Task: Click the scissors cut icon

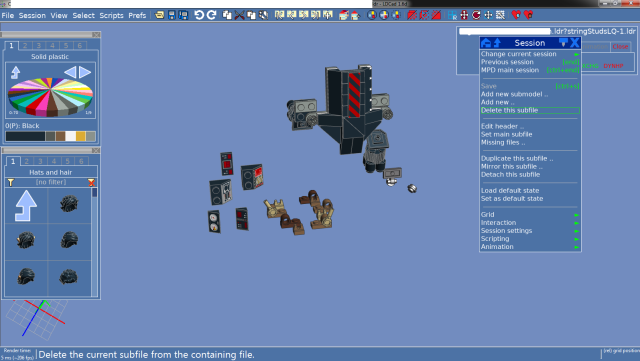Action: click(x=239, y=16)
